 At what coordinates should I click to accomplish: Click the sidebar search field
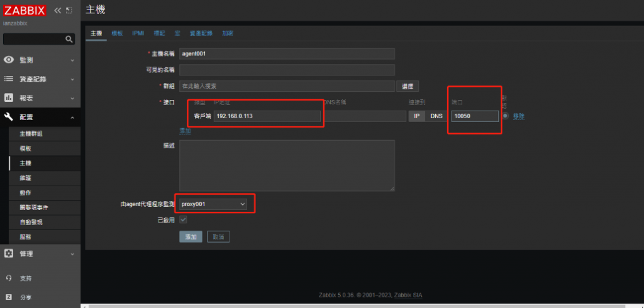pos(34,40)
